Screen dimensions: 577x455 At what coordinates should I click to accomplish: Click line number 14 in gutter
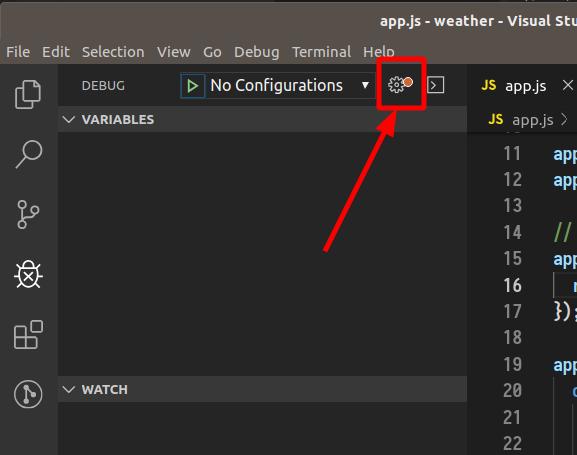point(512,233)
